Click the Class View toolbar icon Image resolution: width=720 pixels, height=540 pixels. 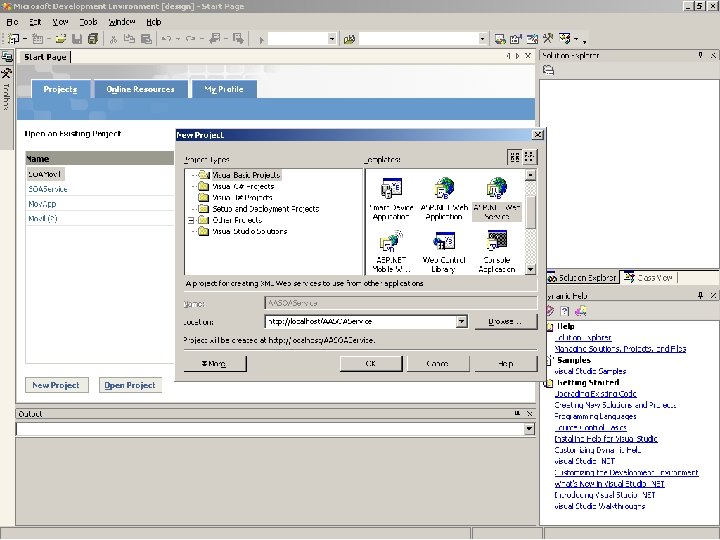565,39
